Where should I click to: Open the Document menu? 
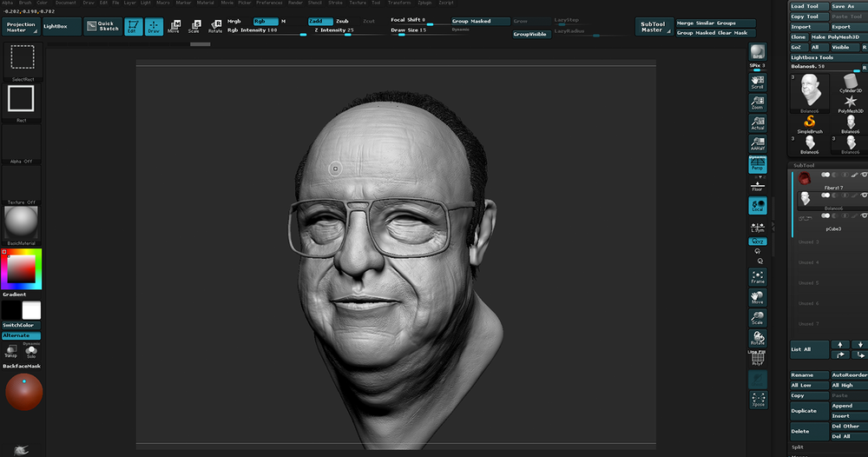point(65,3)
